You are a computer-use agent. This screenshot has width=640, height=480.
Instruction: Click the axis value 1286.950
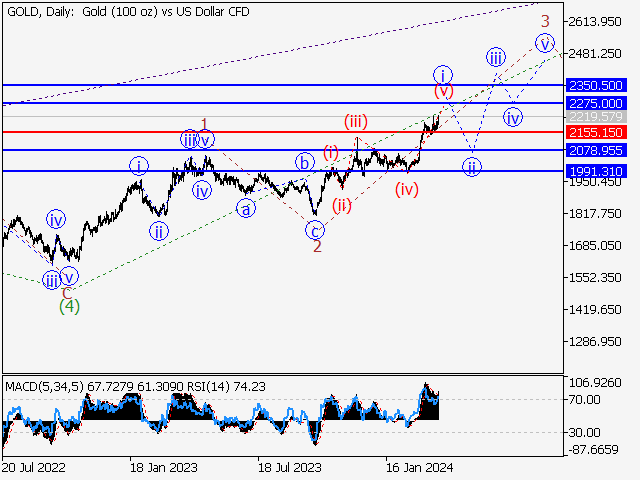click(595, 341)
